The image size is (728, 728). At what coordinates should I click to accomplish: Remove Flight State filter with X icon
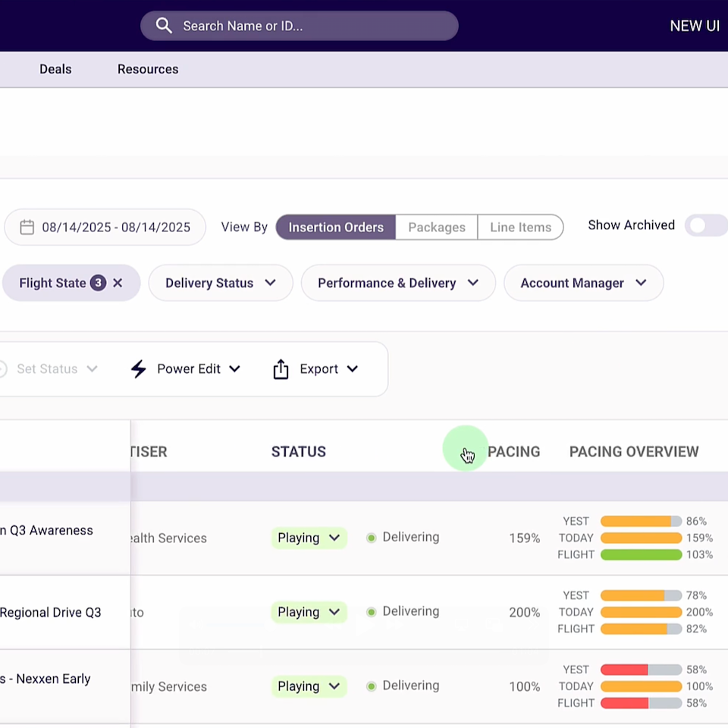coord(118,283)
